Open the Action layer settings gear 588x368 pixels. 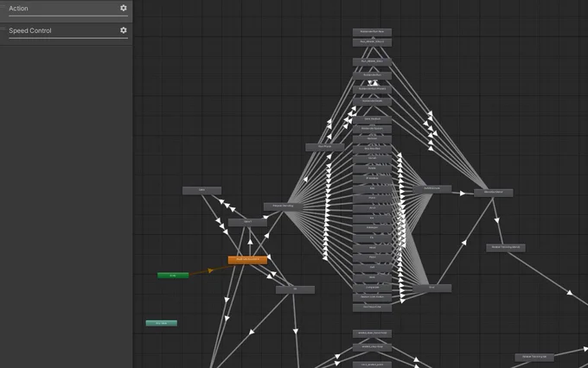tap(124, 8)
